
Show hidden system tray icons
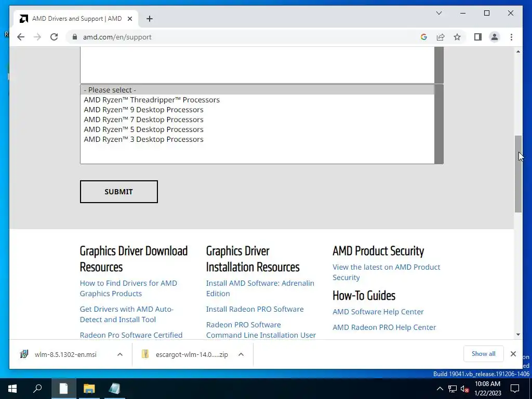coord(440,389)
